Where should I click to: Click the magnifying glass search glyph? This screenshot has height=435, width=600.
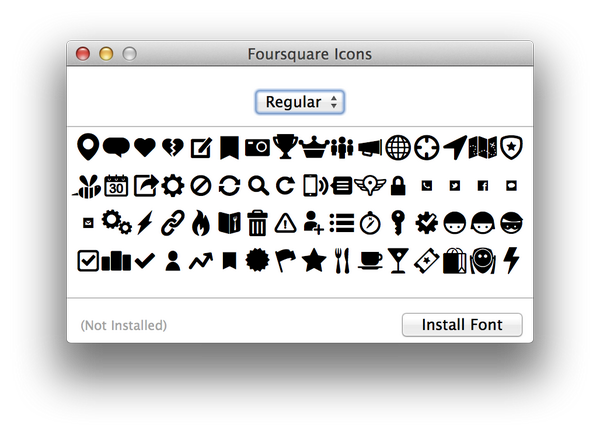(x=259, y=186)
